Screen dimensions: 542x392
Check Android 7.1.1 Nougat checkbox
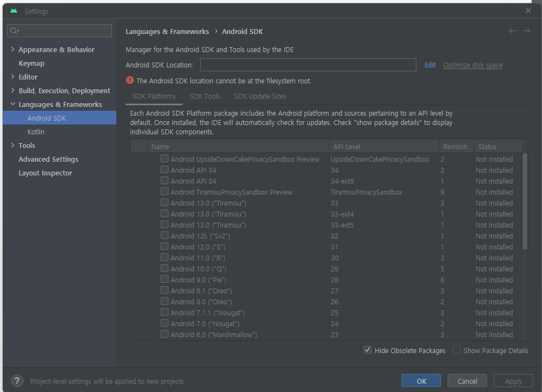click(165, 312)
